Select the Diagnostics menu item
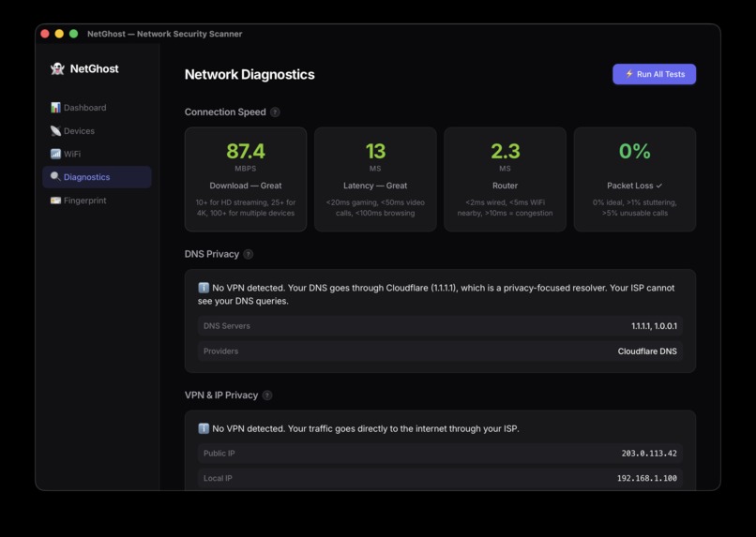756x537 pixels. [97, 177]
